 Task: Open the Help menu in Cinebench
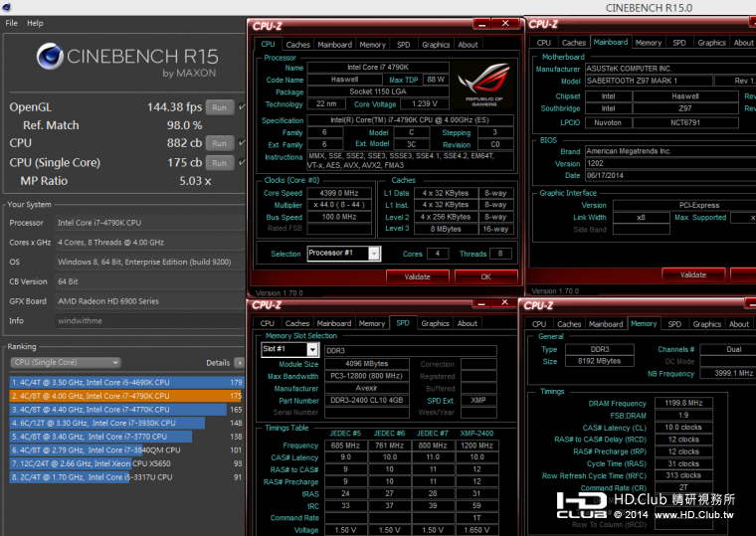(x=35, y=23)
